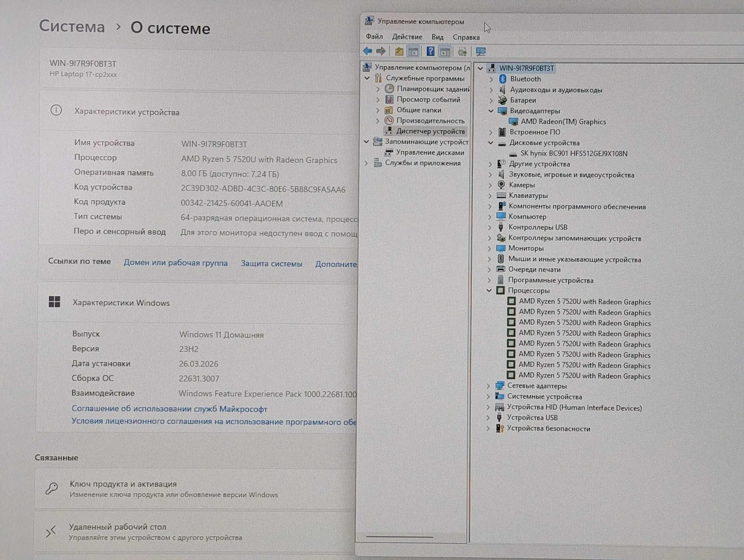Expand the Bluetooth category

tap(491, 79)
